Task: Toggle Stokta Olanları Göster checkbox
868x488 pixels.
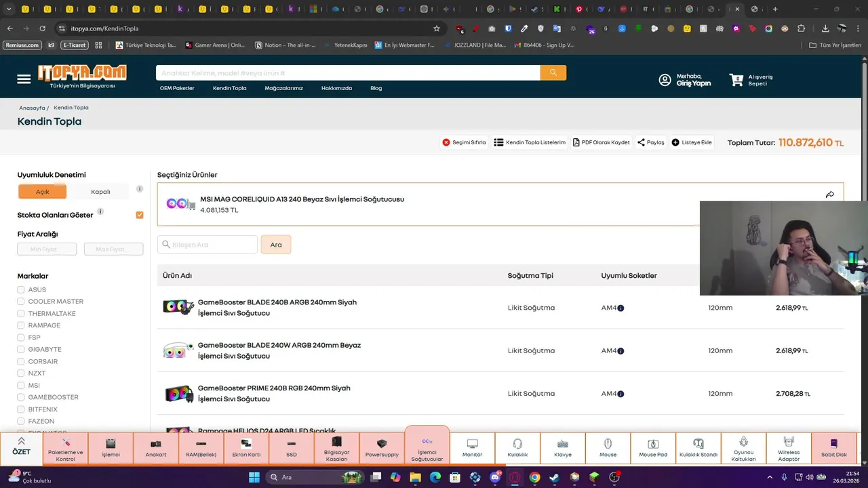Action: coord(140,215)
